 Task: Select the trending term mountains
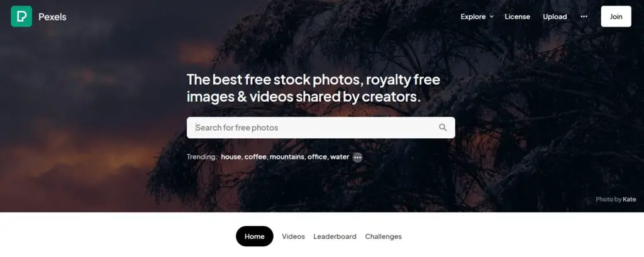(x=287, y=157)
